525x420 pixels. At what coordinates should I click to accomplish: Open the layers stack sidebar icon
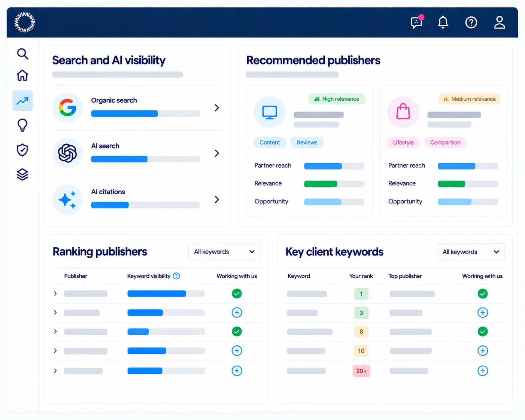point(22,174)
